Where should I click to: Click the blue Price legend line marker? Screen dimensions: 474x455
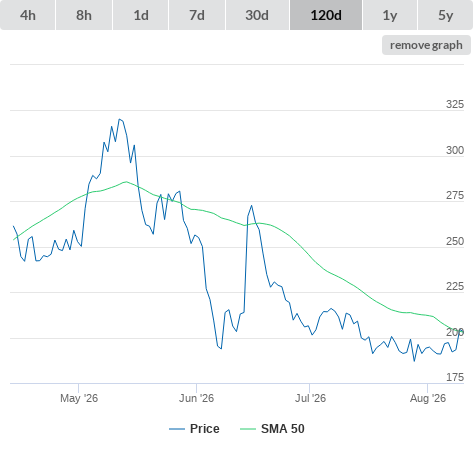pos(177,429)
